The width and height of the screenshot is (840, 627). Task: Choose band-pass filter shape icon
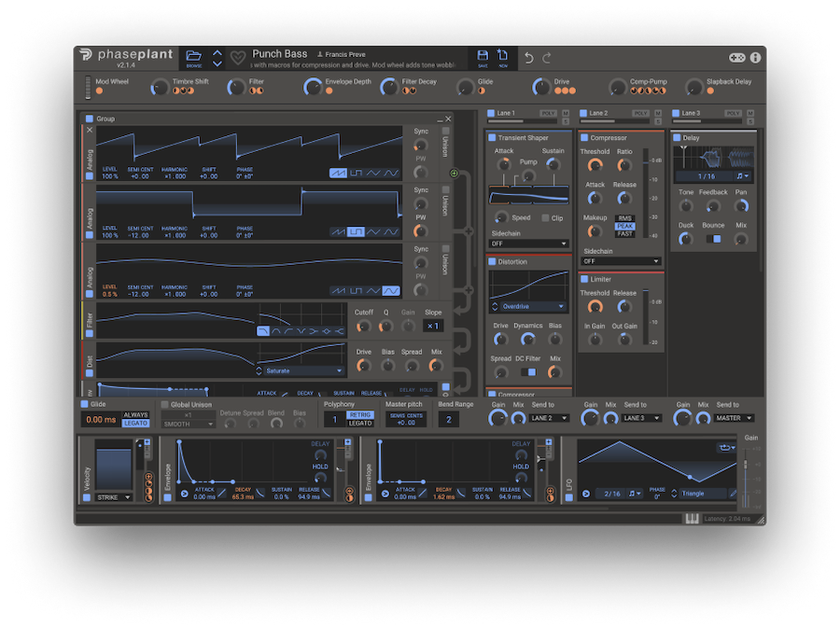click(275, 331)
